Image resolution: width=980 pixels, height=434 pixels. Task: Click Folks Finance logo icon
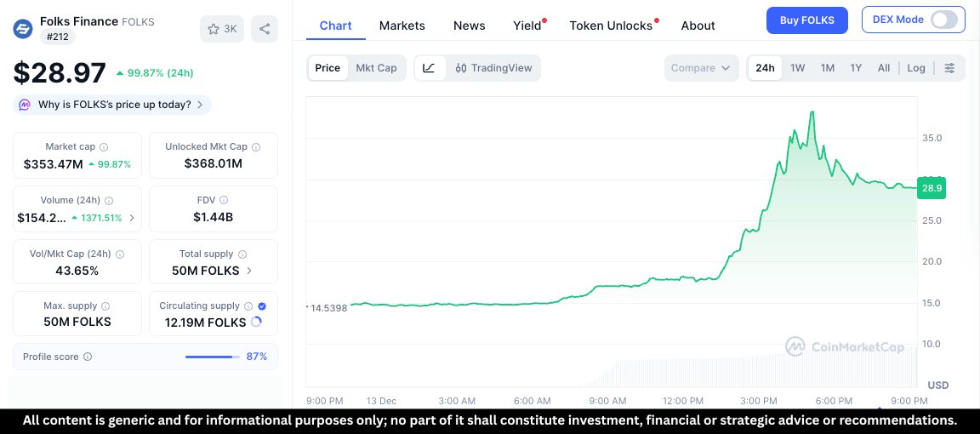(x=22, y=29)
